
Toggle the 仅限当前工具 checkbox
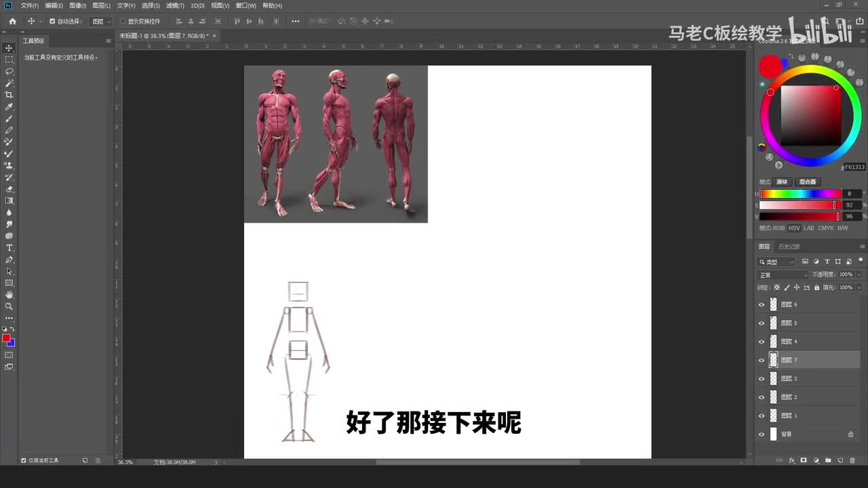24,460
